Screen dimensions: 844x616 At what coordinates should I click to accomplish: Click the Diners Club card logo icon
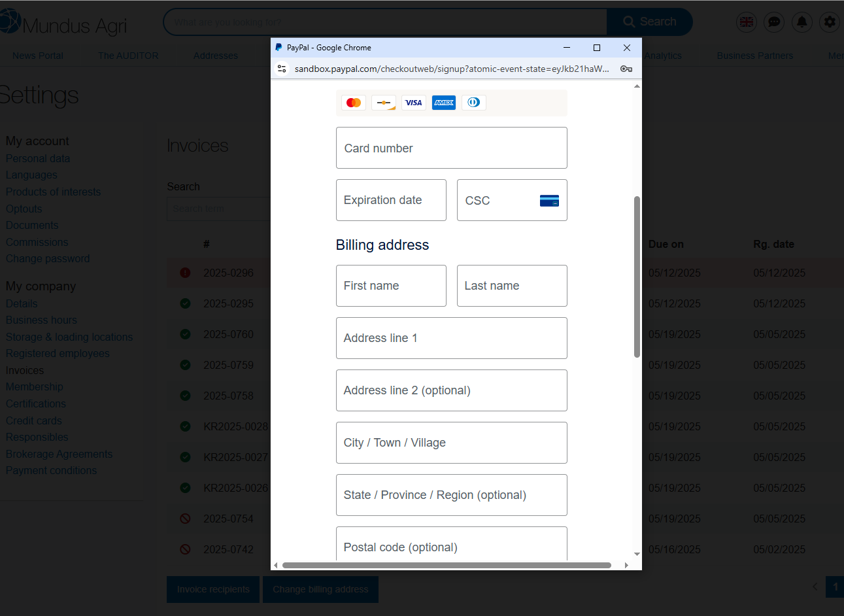pos(474,103)
